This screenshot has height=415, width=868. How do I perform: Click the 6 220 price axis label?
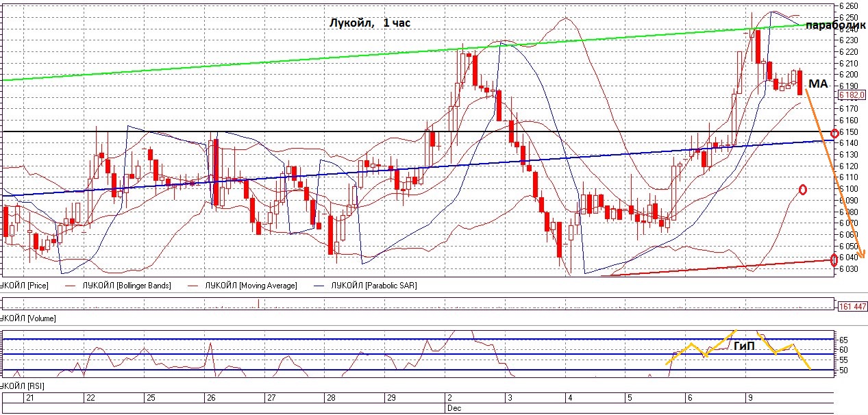pyautogui.click(x=850, y=51)
